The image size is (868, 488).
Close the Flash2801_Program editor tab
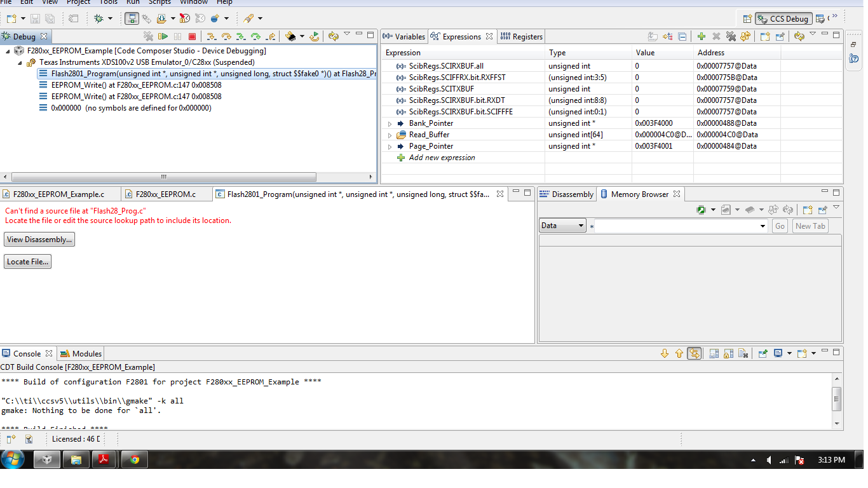point(500,194)
